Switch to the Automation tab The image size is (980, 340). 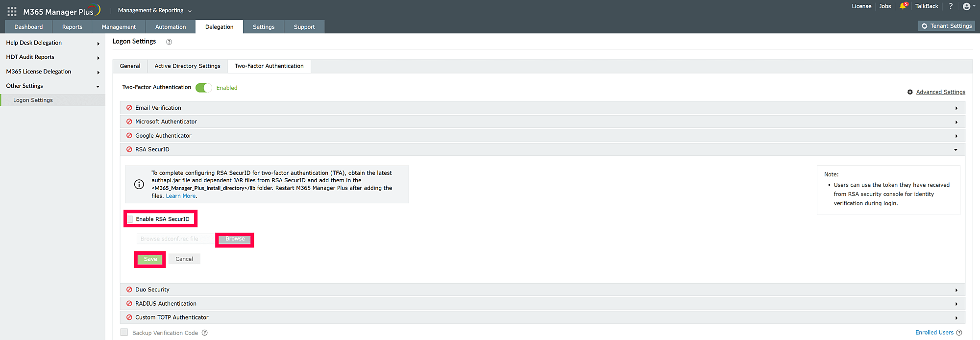[x=171, y=27]
